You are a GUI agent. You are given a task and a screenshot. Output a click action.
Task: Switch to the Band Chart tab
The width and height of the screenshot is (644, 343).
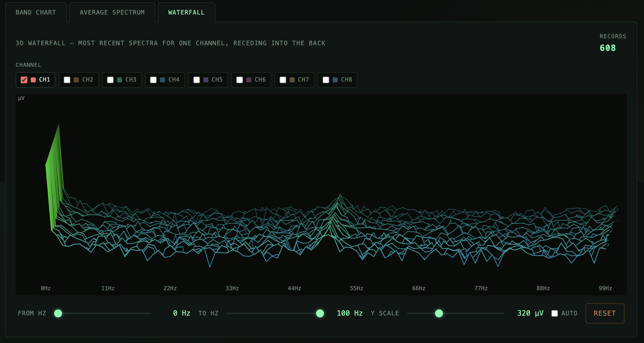coord(36,12)
